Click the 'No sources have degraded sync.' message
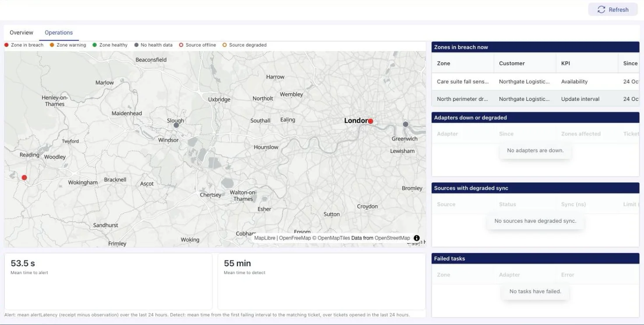Screen dimensions: 644x325 (535, 221)
